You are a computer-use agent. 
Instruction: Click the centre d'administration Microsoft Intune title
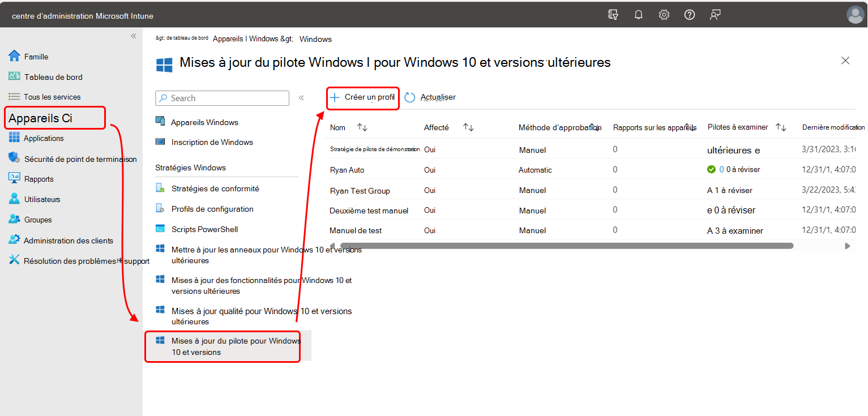[83, 16]
